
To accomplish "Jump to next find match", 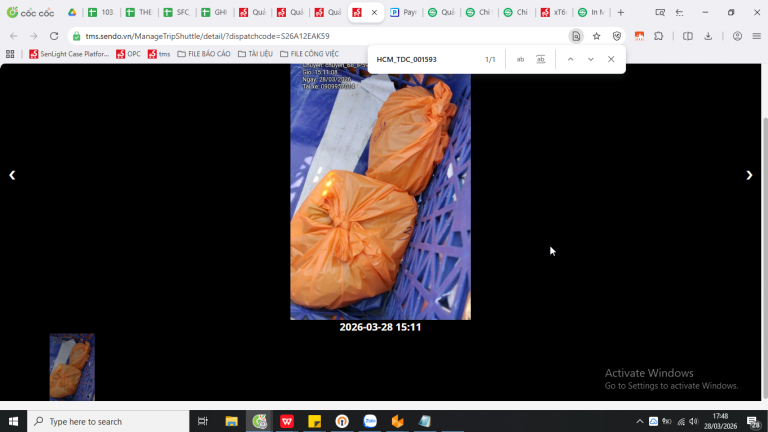I will click(x=591, y=59).
